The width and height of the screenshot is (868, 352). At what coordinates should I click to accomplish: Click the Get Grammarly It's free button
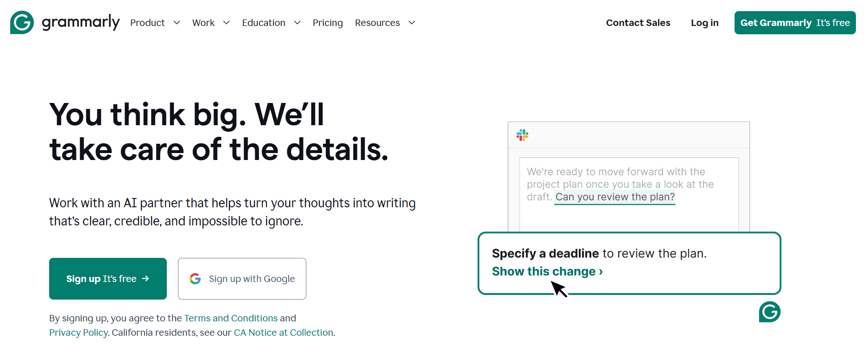(795, 22)
